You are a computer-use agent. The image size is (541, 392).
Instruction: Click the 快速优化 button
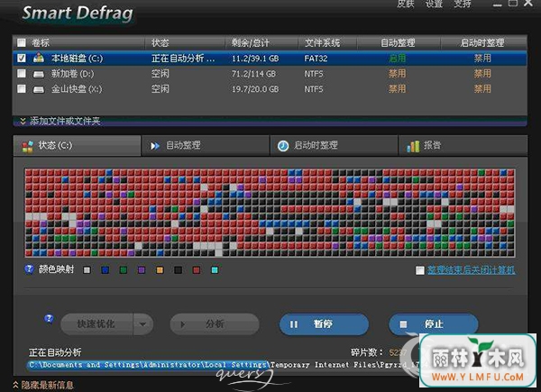pyautogui.click(x=96, y=324)
